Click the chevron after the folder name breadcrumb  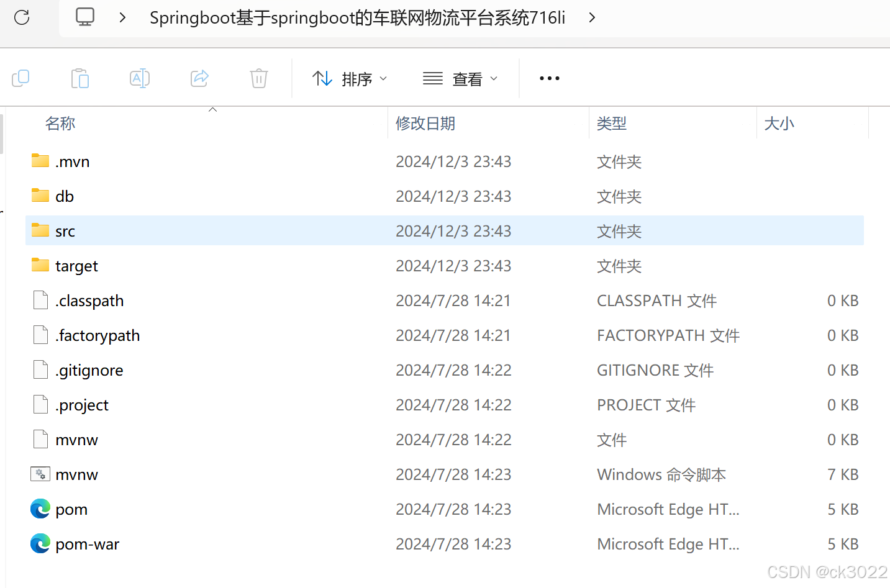591,17
